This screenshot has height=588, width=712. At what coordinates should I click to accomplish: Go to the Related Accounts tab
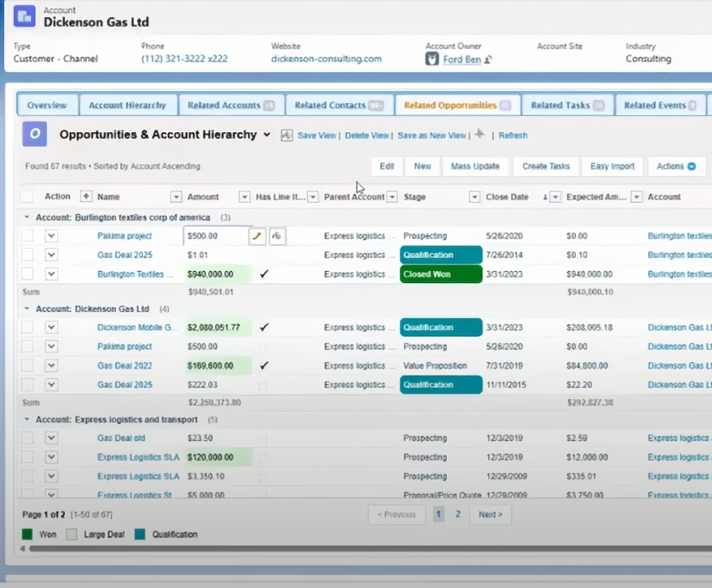[x=232, y=105]
